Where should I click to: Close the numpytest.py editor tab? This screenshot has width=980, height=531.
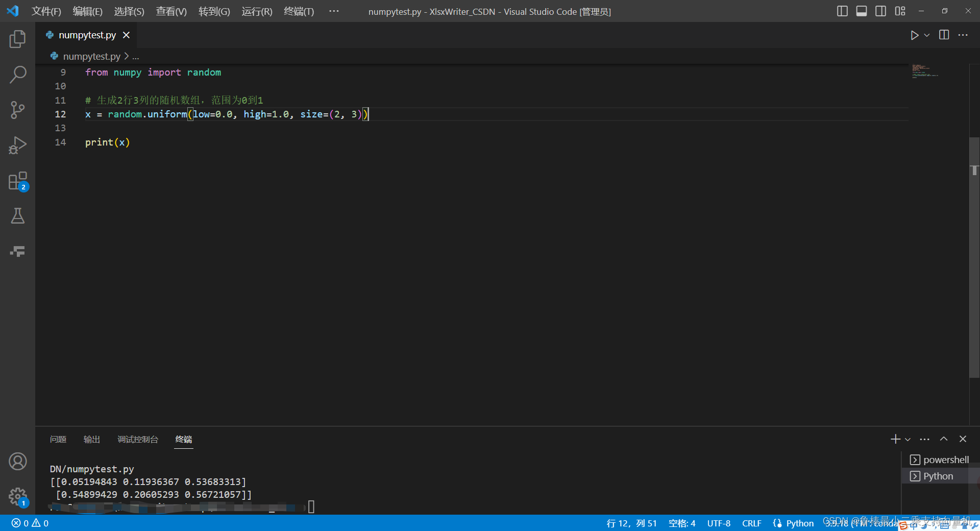(127, 35)
